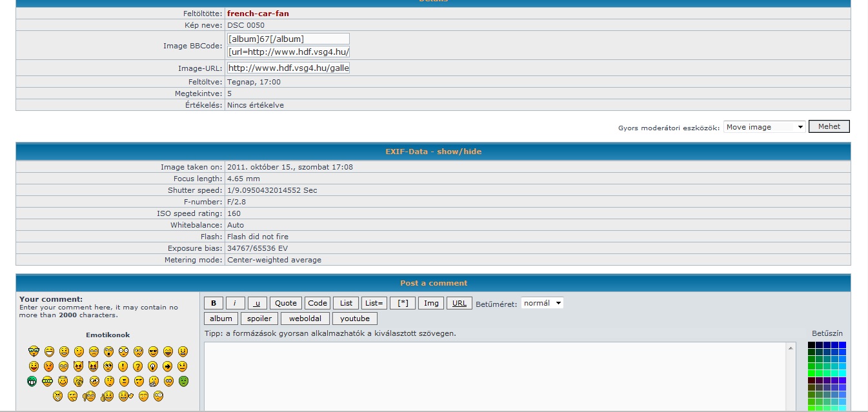Open french-car-fan uploader profile link
The image size is (868, 412).
pos(257,14)
